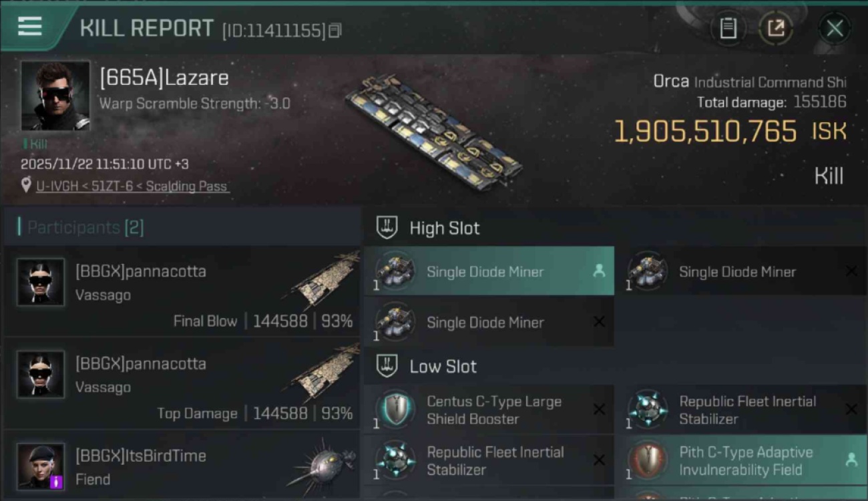This screenshot has width=868, height=501.
Task: Close the kill report window
Action: (x=835, y=28)
